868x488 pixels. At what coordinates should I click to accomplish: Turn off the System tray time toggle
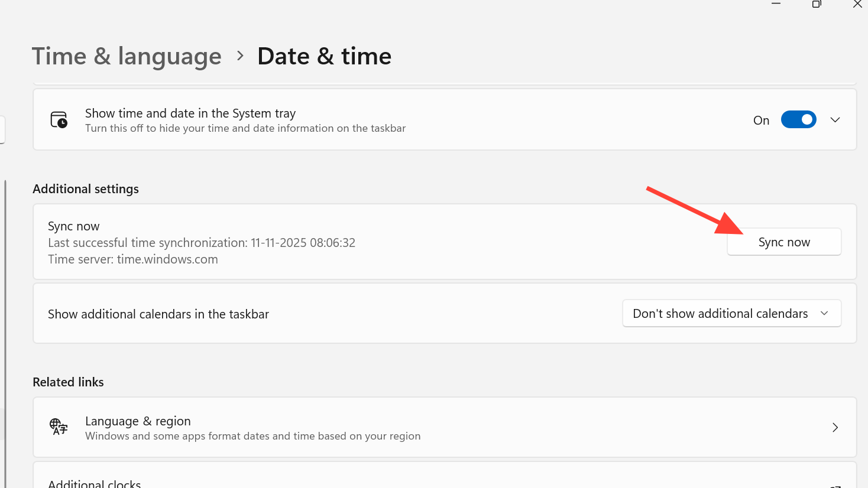tap(798, 119)
